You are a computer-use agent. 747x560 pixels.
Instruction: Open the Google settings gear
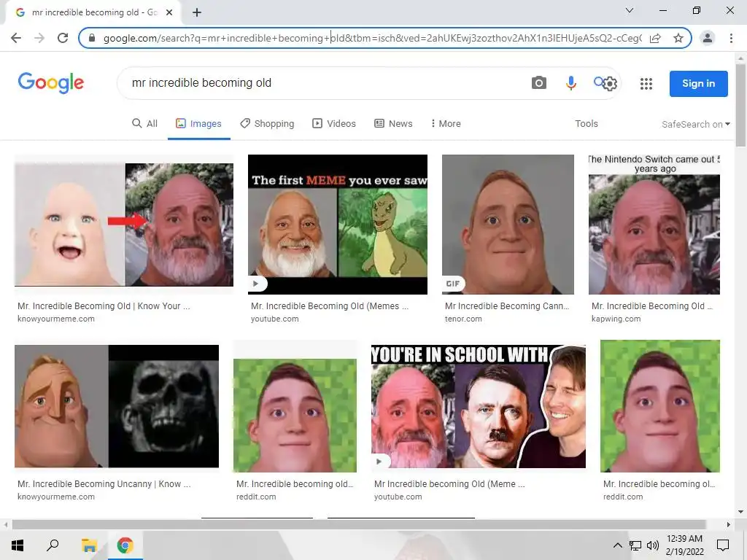(610, 84)
